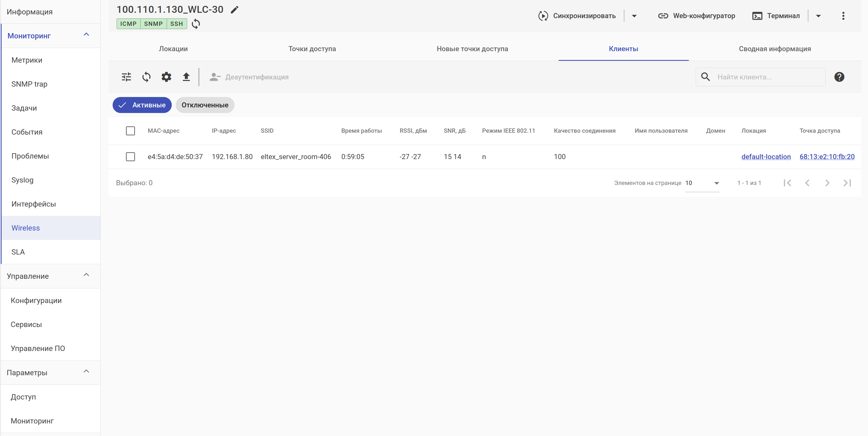Open the table filter settings icon
The width and height of the screenshot is (868, 436).
(126, 77)
